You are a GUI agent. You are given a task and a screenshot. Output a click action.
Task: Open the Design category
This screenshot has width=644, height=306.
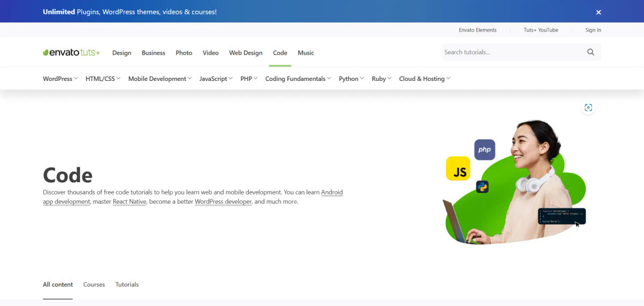[122, 53]
